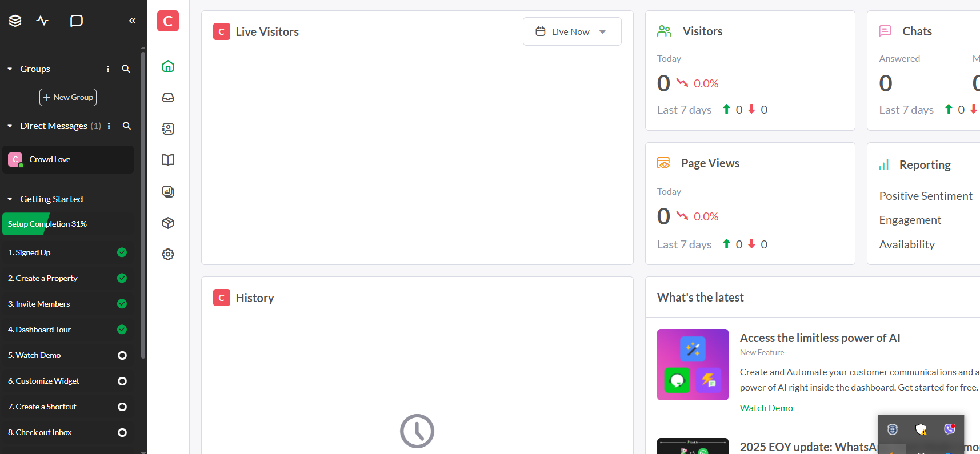Open the Windows Security tray icon
Image resolution: width=980 pixels, height=454 pixels.
[921, 429]
